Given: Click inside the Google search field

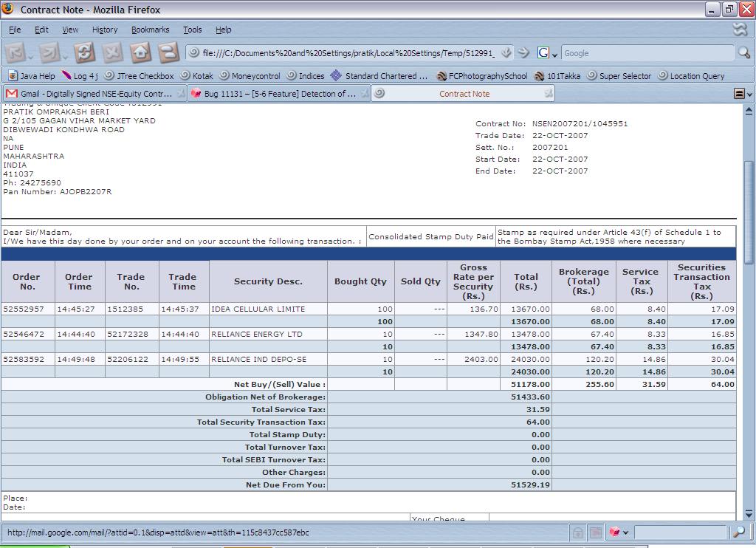Looking at the screenshot, I should click(x=648, y=53).
